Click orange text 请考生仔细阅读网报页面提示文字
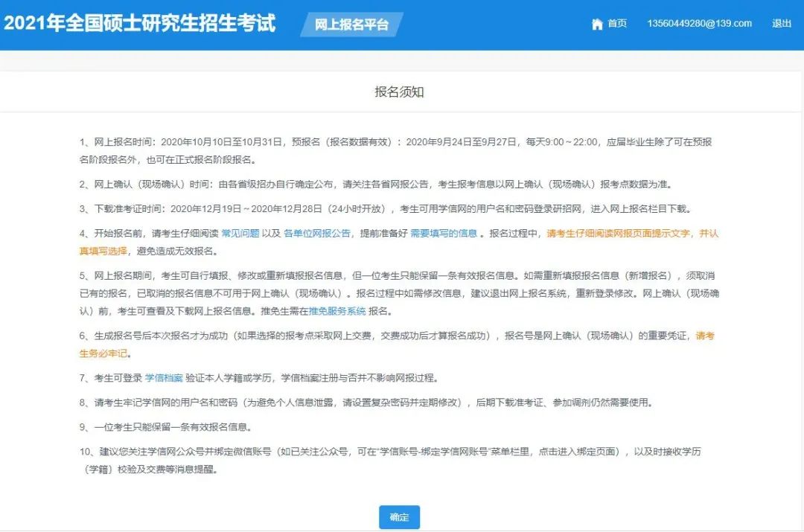Screen dimensions: 804x532 click(x=620, y=233)
